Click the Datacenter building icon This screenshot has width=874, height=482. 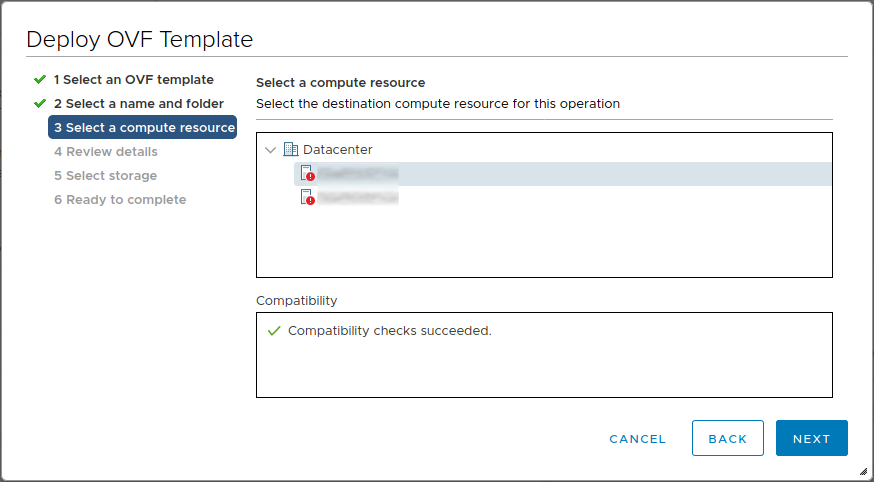point(291,150)
